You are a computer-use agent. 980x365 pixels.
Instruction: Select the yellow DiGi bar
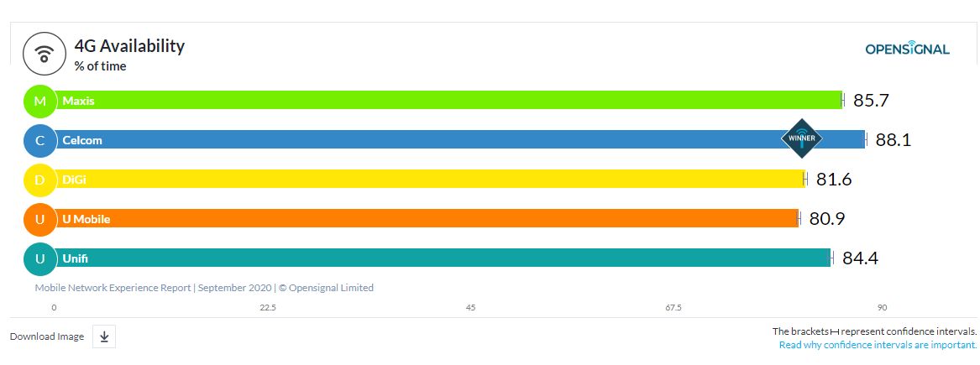pos(428,180)
